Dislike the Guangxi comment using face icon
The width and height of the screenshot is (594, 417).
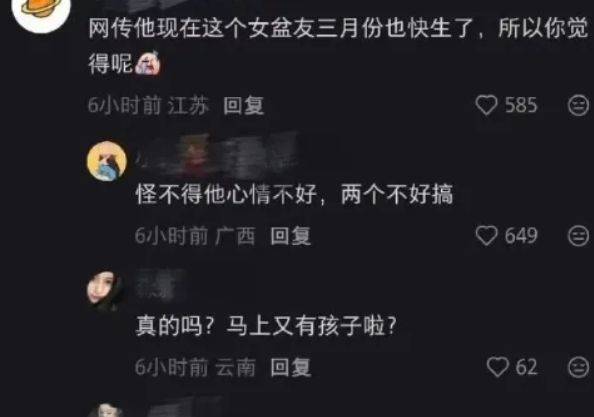pos(578,236)
